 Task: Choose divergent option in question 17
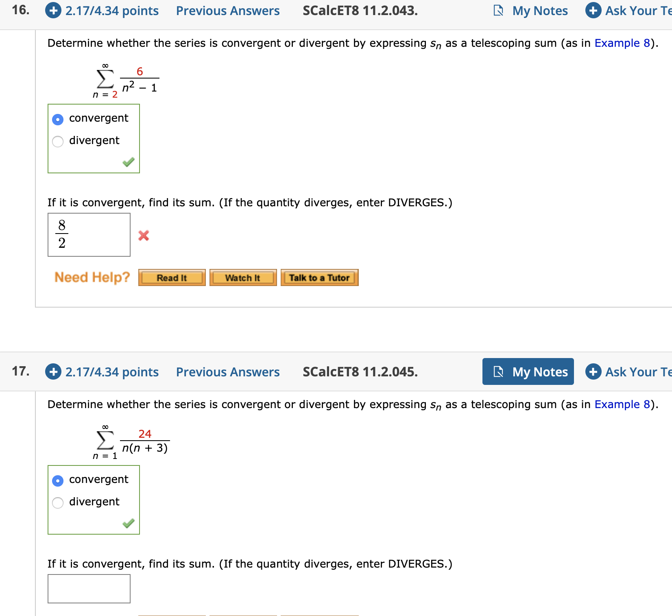point(58,502)
